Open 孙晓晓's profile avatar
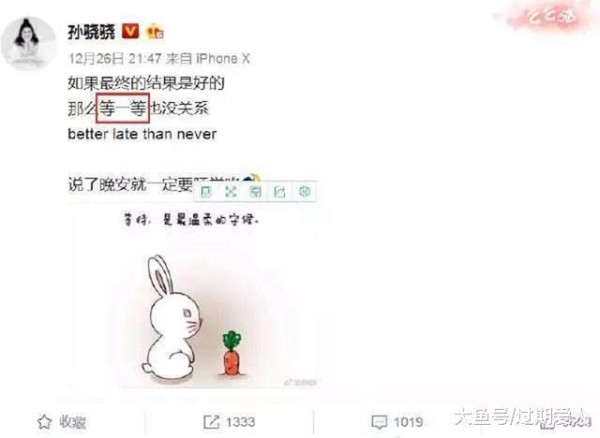The image size is (600, 438). click(x=29, y=43)
